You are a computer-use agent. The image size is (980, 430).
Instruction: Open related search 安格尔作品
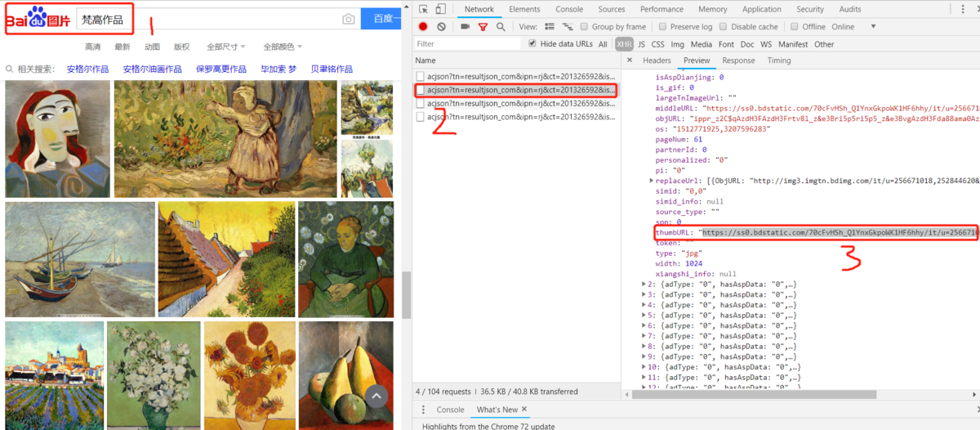(87, 69)
